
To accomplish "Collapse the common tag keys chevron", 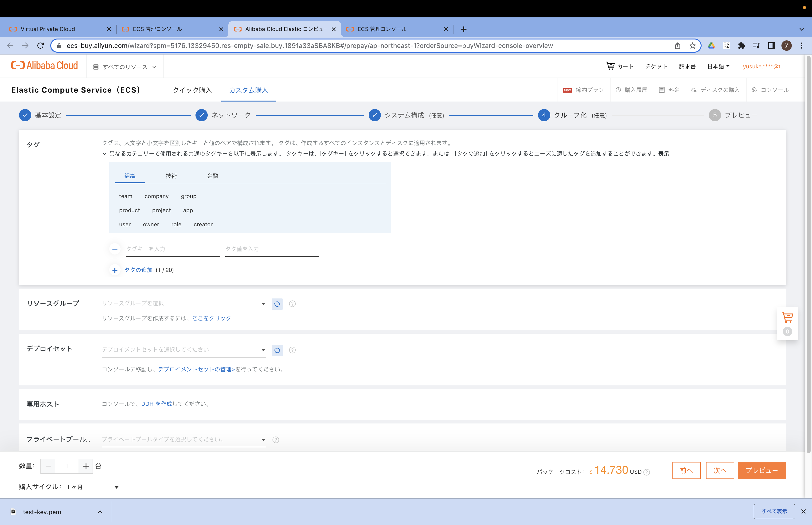I will tap(105, 154).
